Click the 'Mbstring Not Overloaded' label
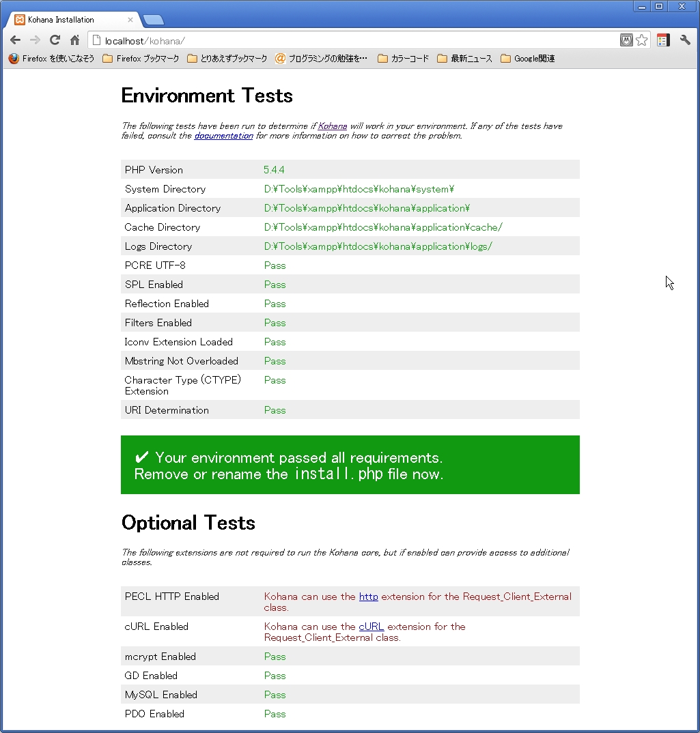 182,361
